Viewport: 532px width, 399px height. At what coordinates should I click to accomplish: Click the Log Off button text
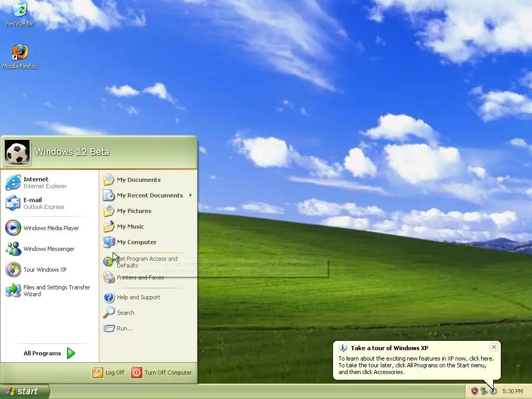[115, 373]
